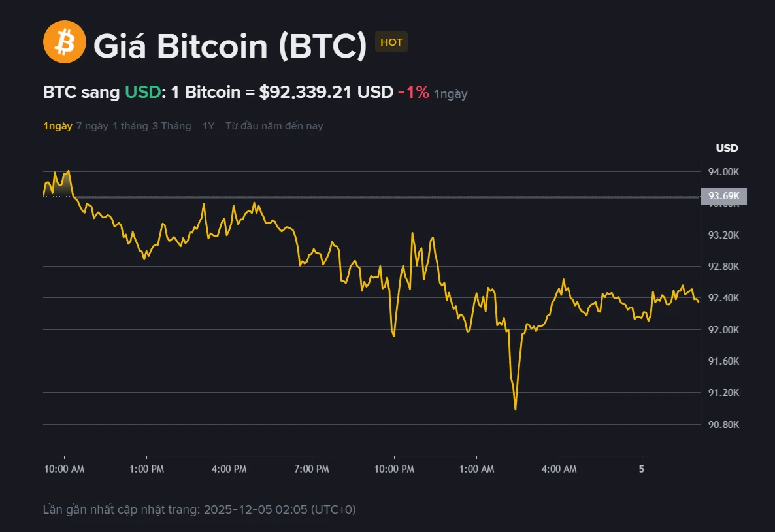
Task: Click the 90.80K price axis label
Action: pos(723,424)
